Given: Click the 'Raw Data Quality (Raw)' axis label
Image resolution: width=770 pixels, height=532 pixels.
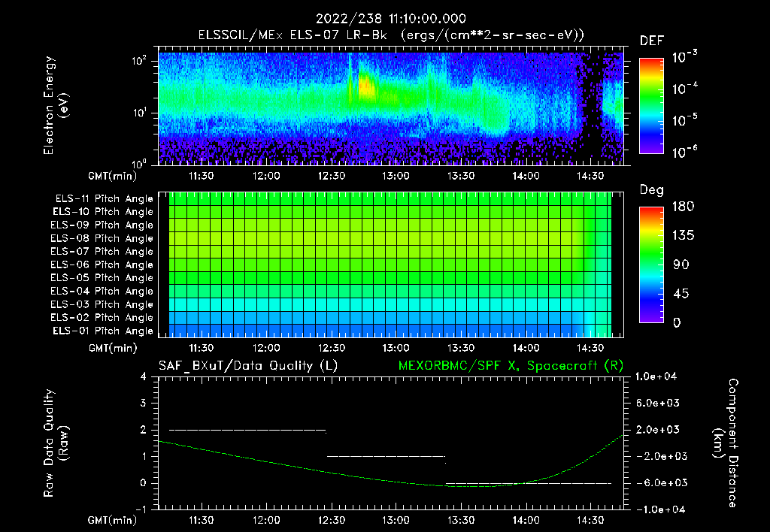Looking at the screenshot, I should 56,443.
